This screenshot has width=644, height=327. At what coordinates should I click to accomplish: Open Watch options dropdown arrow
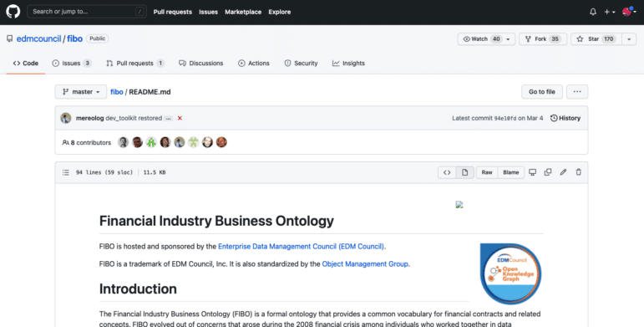coord(509,39)
